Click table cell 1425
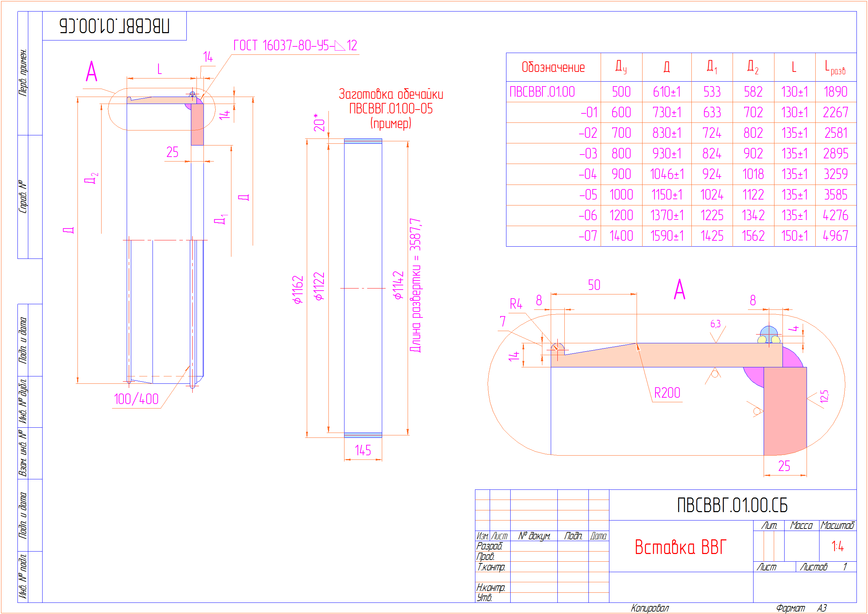 712,236
